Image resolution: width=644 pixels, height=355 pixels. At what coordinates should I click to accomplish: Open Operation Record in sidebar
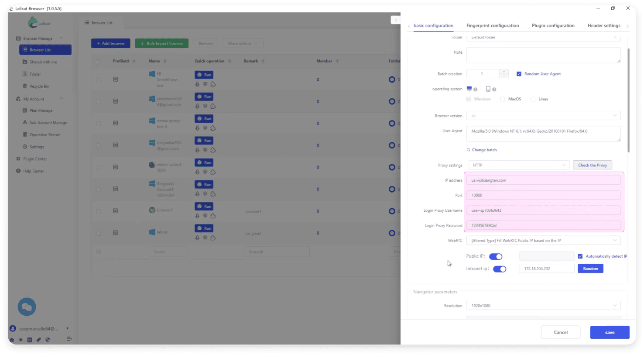[x=45, y=135]
